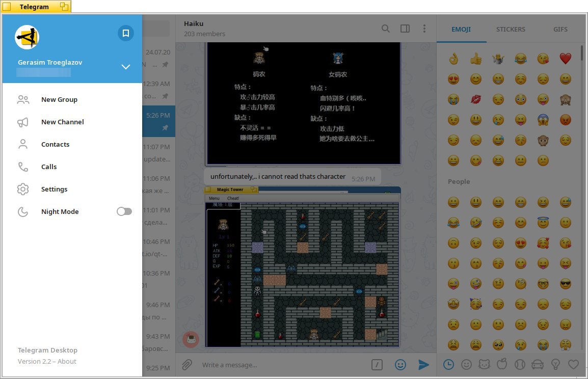This screenshot has width=588, height=379.
Task: Open Contacts from the menu
Action: [72, 144]
